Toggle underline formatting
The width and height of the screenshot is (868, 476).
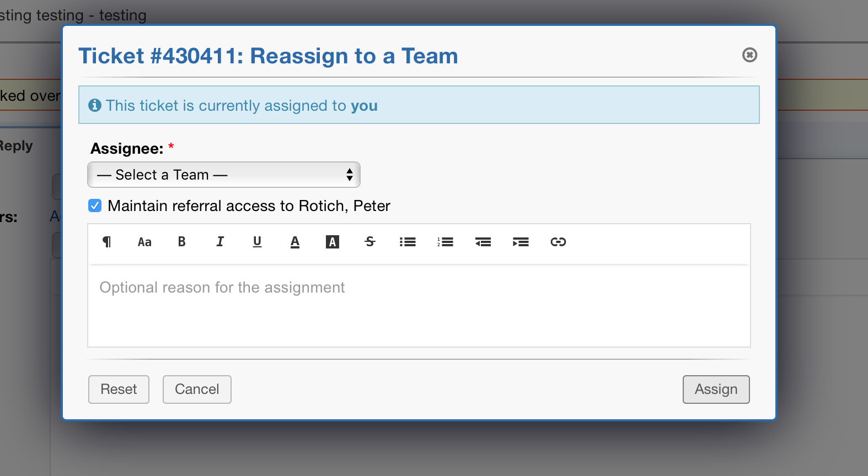point(257,242)
